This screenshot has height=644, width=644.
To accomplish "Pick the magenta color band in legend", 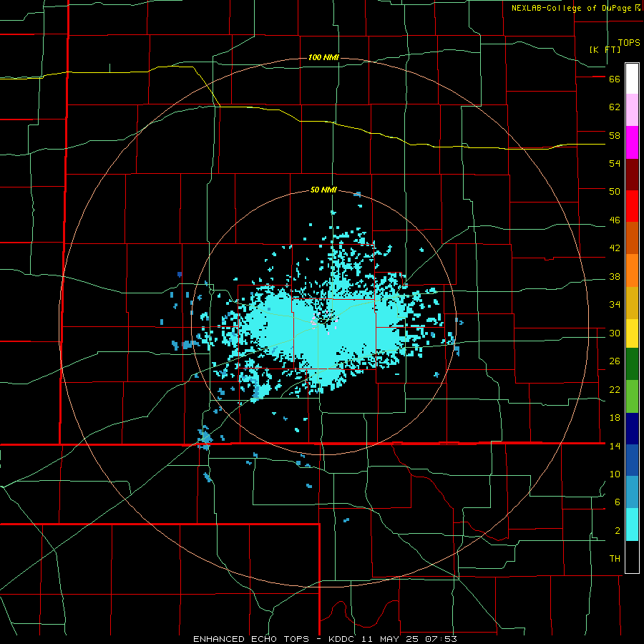I will pyautogui.click(x=632, y=142).
